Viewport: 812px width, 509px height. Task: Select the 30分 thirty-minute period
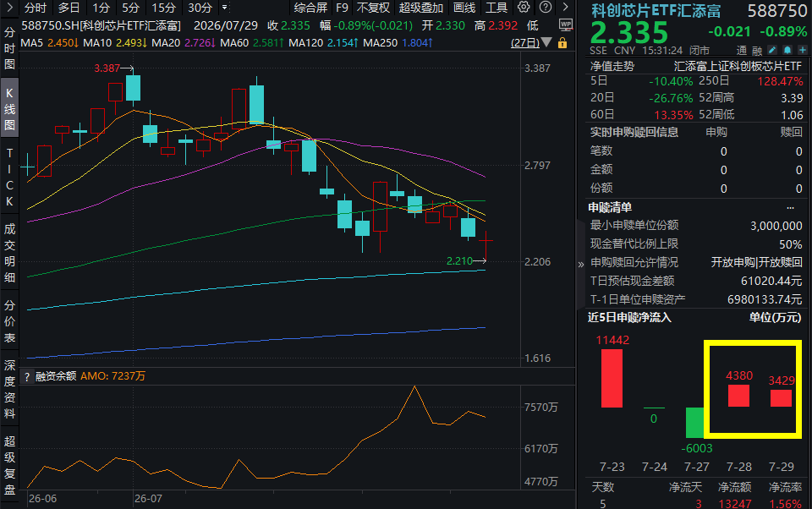tap(200, 8)
